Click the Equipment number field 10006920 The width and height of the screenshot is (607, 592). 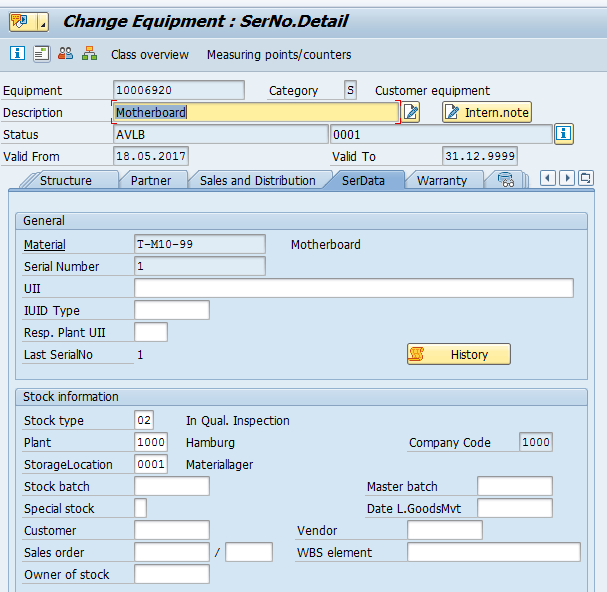click(179, 90)
